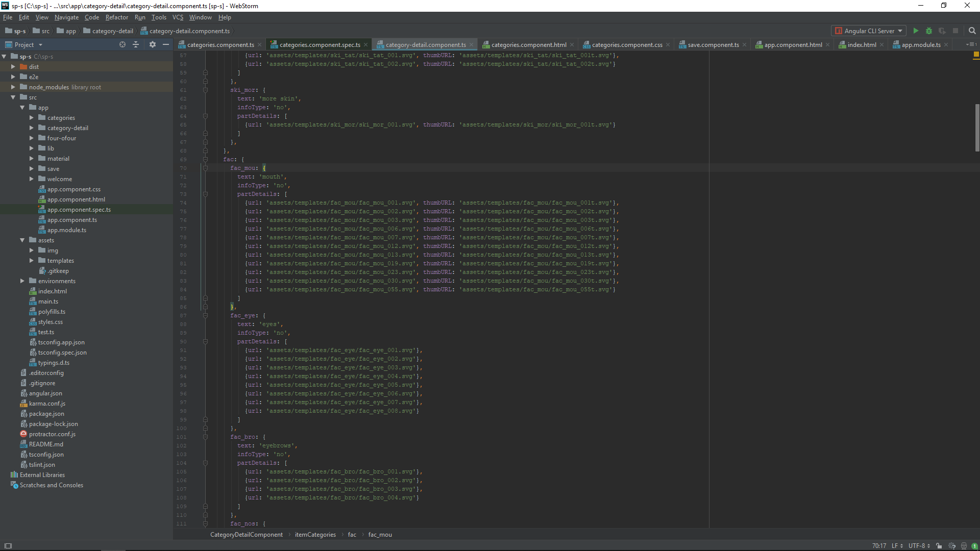The height and width of the screenshot is (551, 980).
Task: Click the green Run button
Action: pos(916,31)
